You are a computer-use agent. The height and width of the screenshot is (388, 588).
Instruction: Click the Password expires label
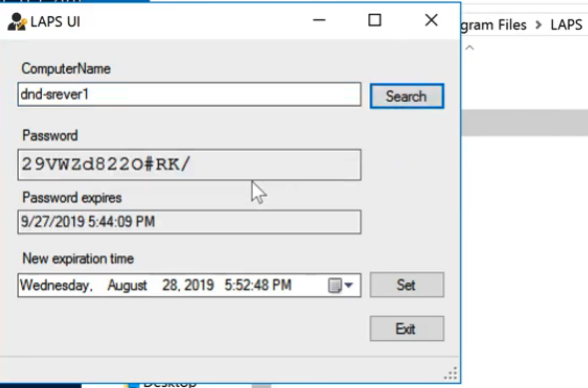(72, 197)
